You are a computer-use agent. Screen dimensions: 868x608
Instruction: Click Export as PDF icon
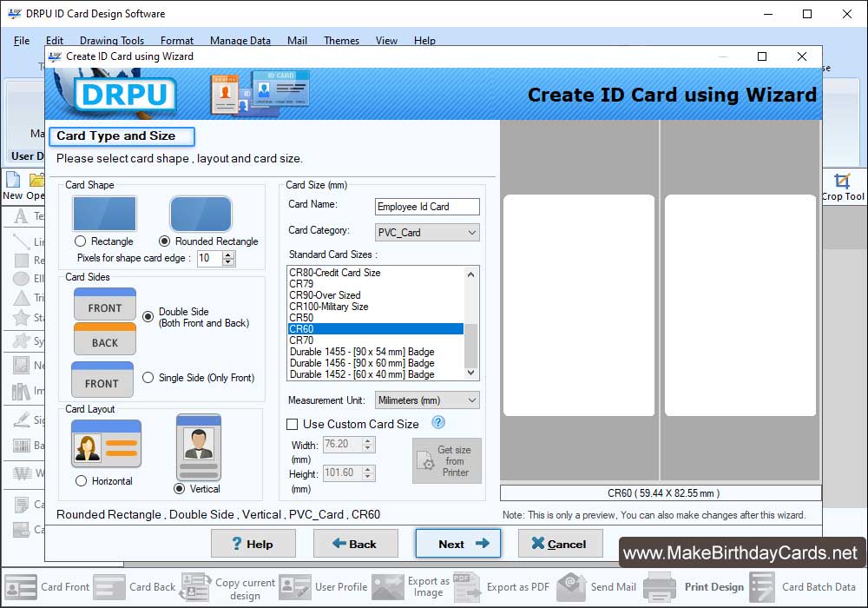coord(468,587)
